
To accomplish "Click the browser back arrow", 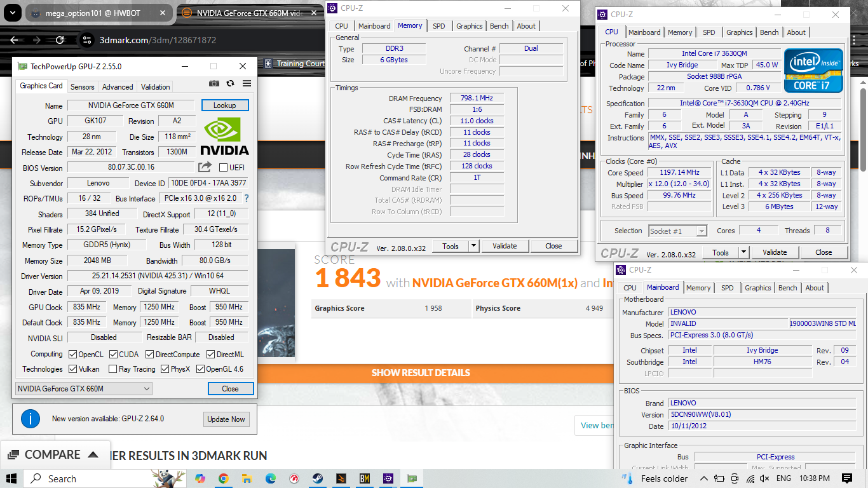I will (x=14, y=40).
